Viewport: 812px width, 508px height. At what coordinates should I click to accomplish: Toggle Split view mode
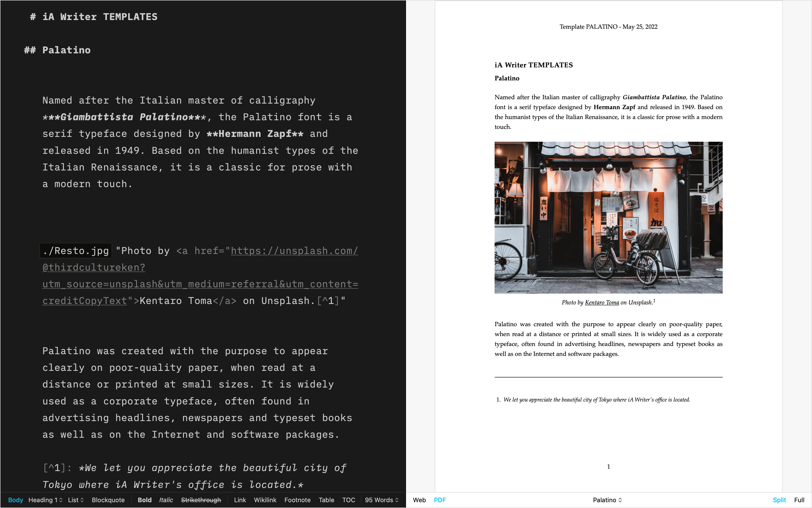pos(779,500)
